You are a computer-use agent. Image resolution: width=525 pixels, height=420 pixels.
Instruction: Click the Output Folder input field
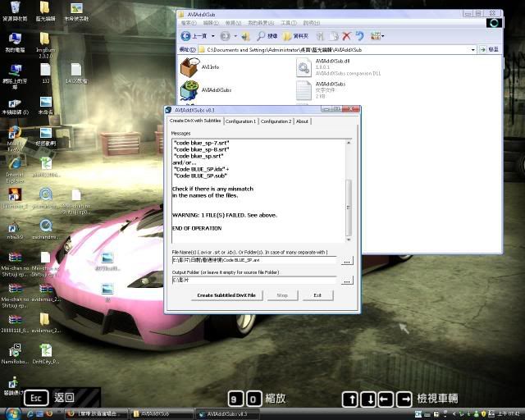click(x=253, y=281)
